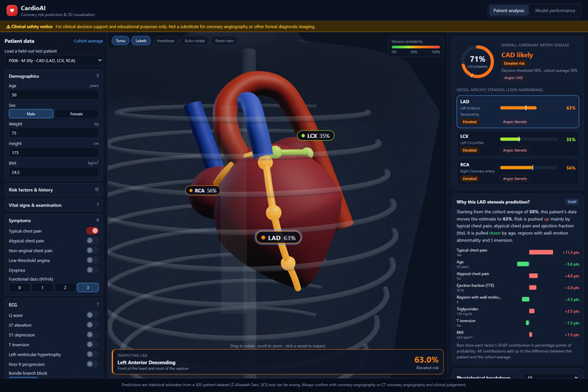The image size is (588, 392).
Task: Click the Cohort average link
Action: coord(88,42)
